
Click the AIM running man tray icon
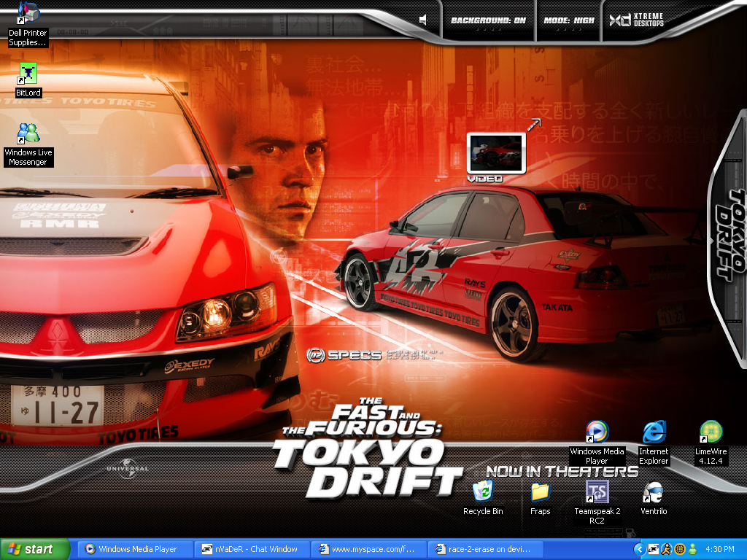click(x=666, y=549)
